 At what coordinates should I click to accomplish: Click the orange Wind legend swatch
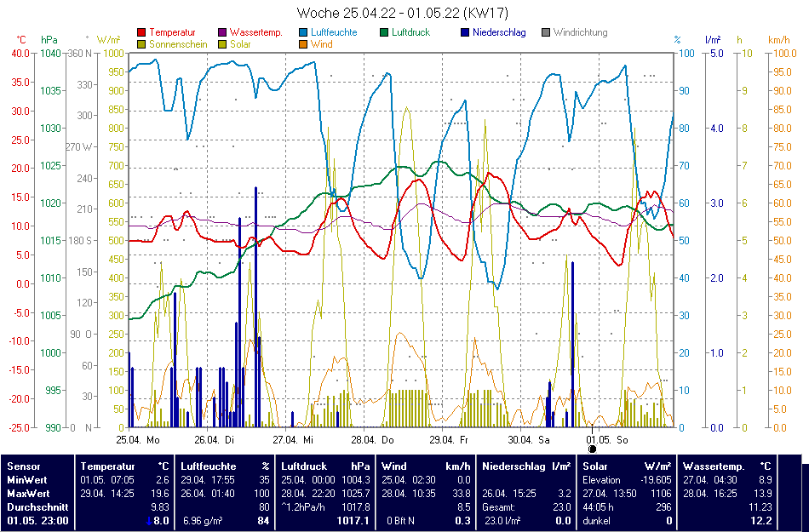[303, 44]
